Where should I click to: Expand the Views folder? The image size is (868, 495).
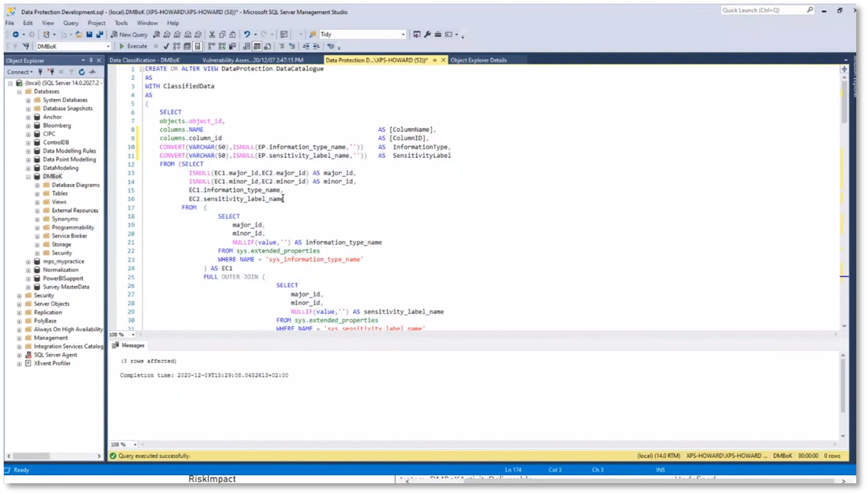pyautogui.click(x=37, y=202)
